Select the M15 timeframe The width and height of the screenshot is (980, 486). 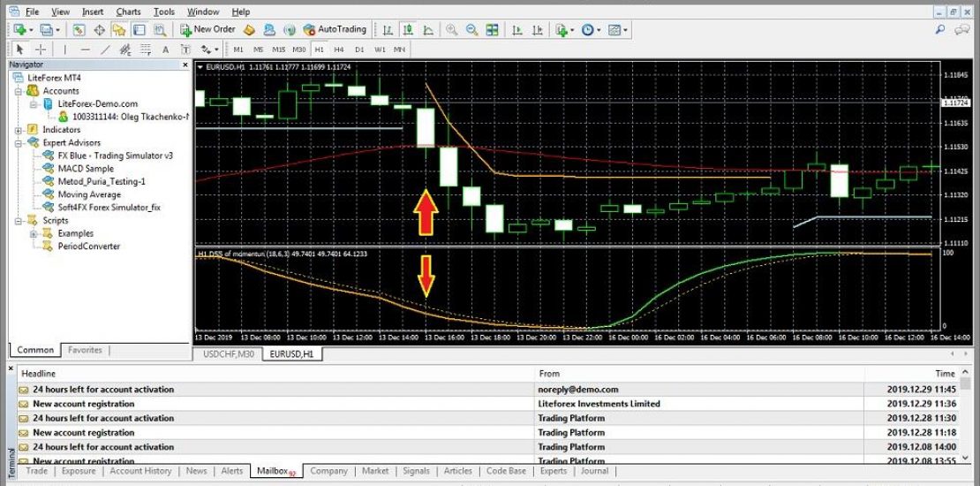tap(278, 49)
